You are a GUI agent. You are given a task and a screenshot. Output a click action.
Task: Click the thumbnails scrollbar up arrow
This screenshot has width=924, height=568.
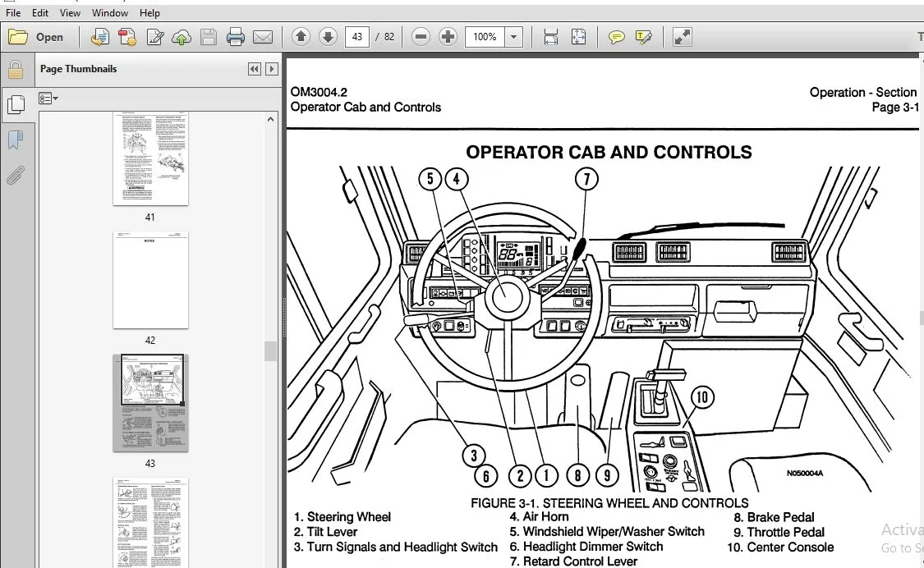(x=270, y=119)
